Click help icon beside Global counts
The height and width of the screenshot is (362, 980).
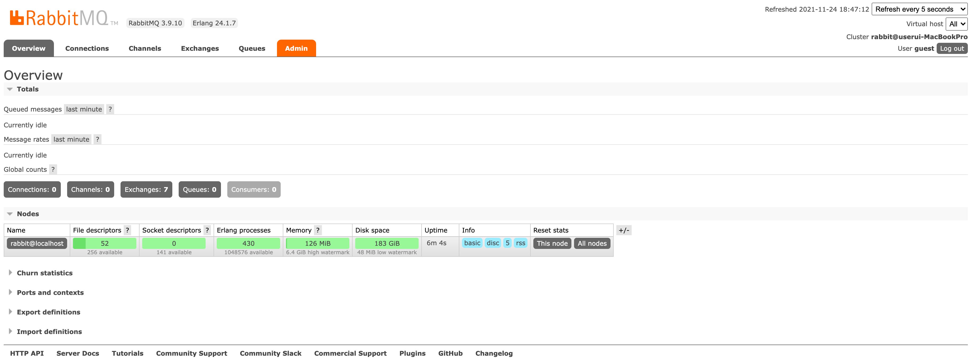click(53, 170)
